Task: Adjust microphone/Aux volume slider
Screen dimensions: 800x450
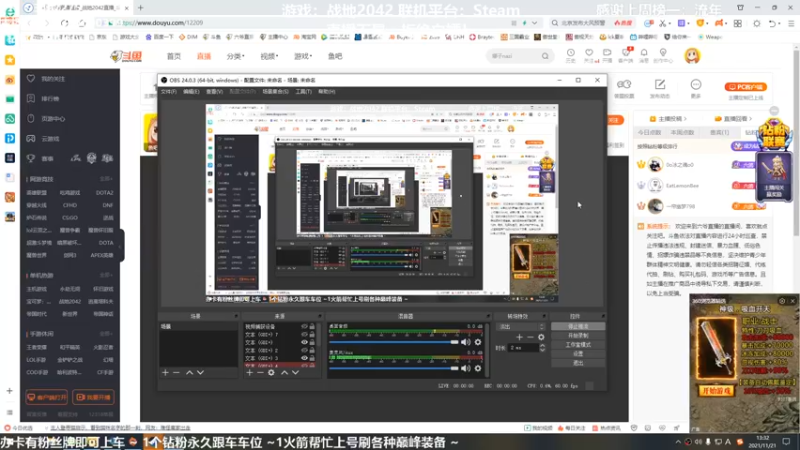Action: point(394,368)
